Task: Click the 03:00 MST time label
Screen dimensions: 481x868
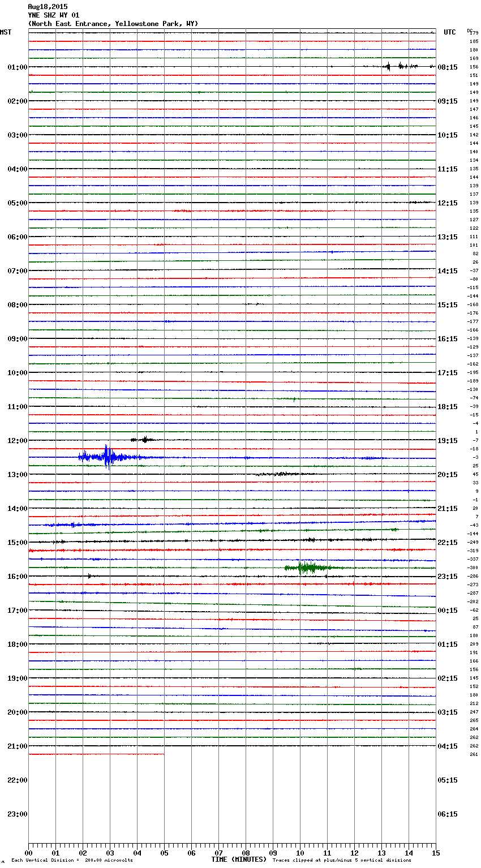Action: tap(18, 135)
